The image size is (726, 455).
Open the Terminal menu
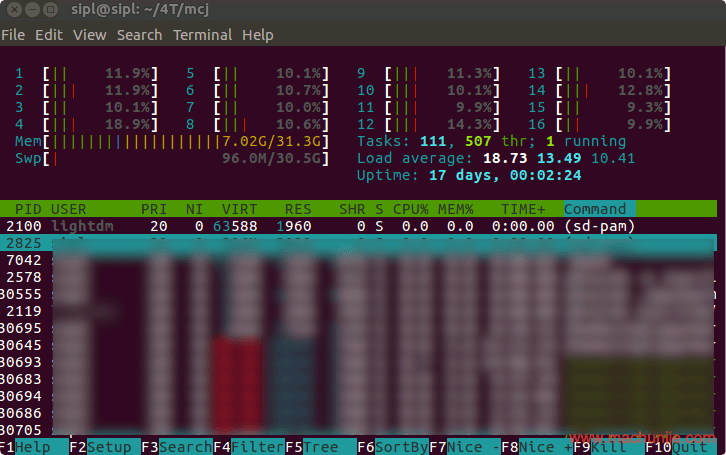[x=202, y=35]
